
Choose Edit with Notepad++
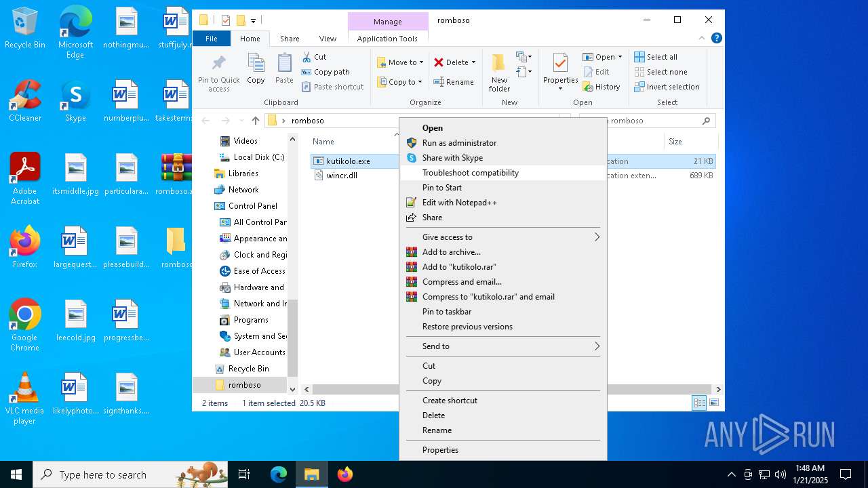[x=502, y=203]
